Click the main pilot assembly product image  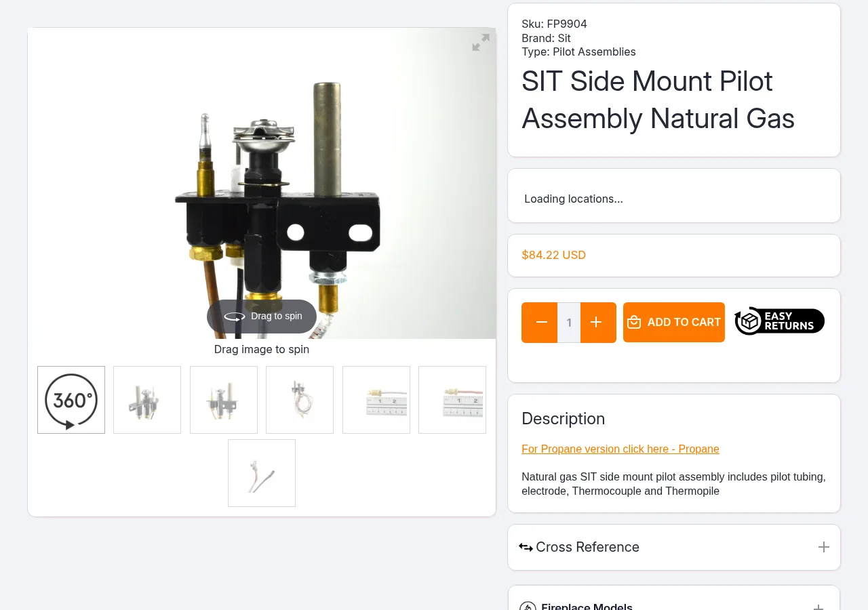[262, 183]
